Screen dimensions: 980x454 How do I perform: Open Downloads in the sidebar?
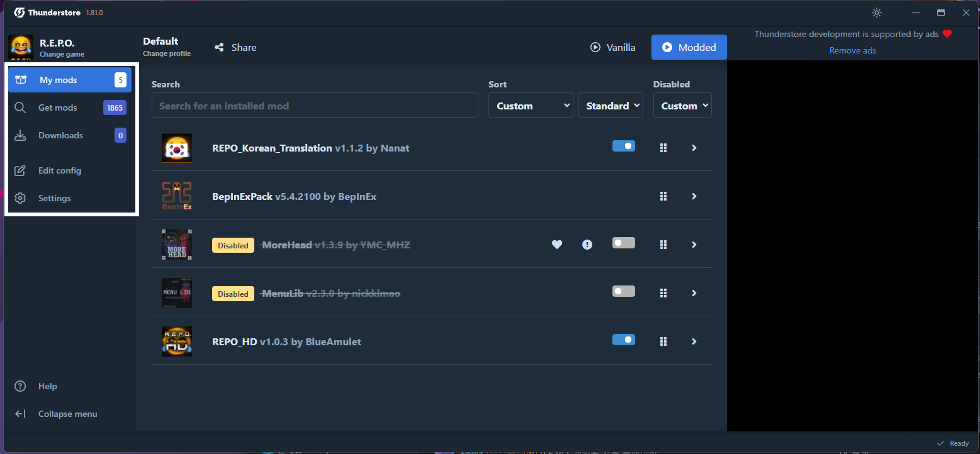coord(70,135)
